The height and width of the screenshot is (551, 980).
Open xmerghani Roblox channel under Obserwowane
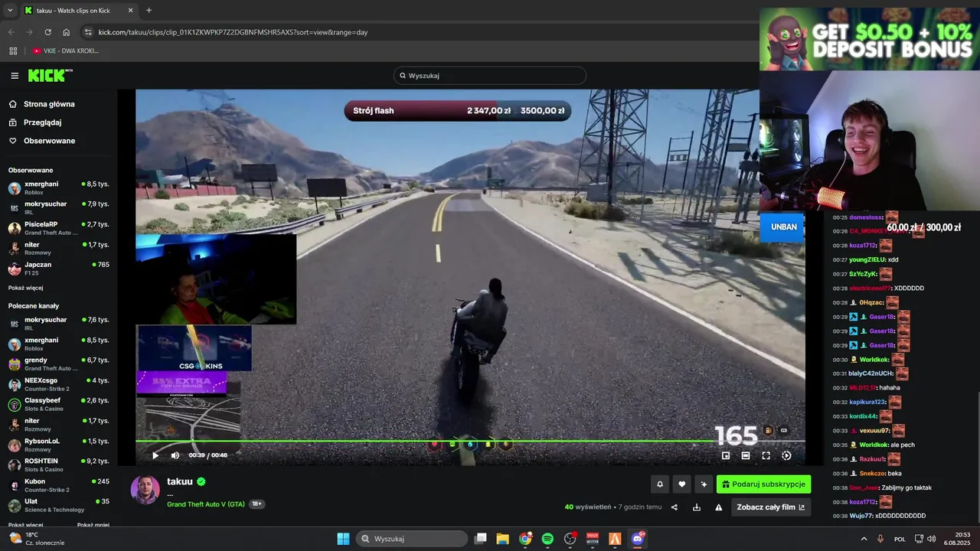[58, 188]
